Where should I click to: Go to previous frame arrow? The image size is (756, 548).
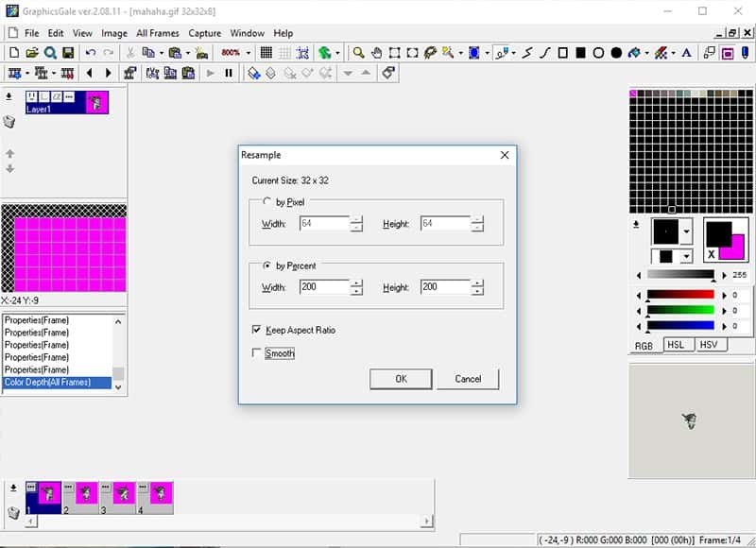click(x=90, y=73)
